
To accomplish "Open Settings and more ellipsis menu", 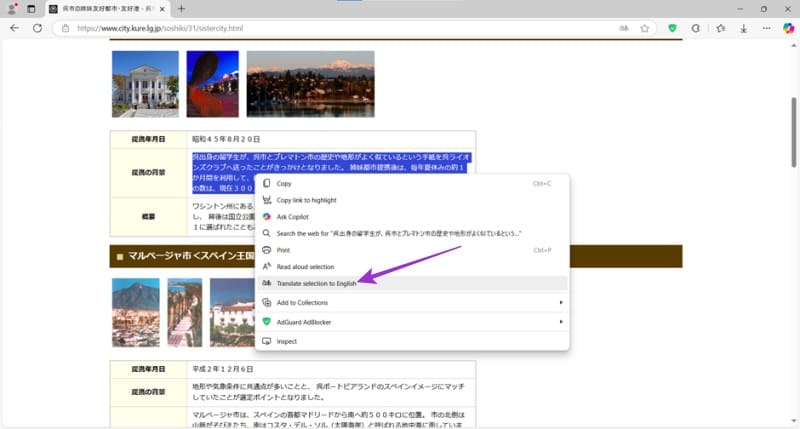I will pyautogui.click(x=766, y=29).
